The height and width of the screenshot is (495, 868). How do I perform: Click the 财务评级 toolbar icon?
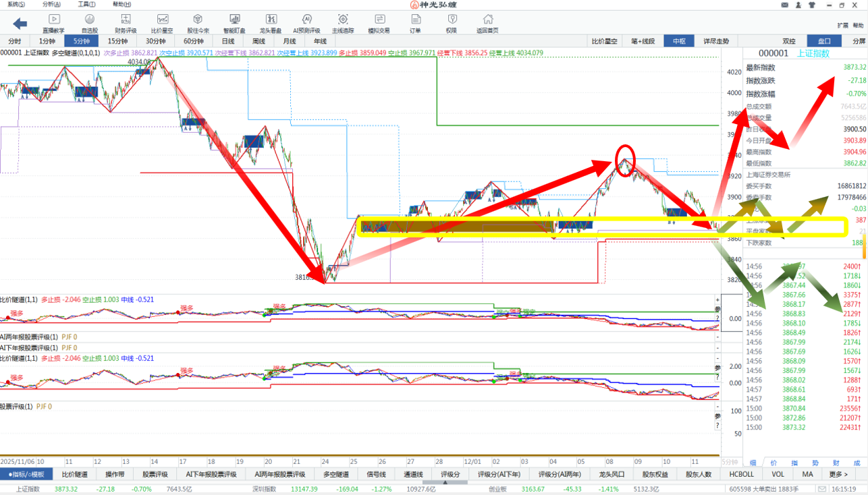click(x=126, y=23)
